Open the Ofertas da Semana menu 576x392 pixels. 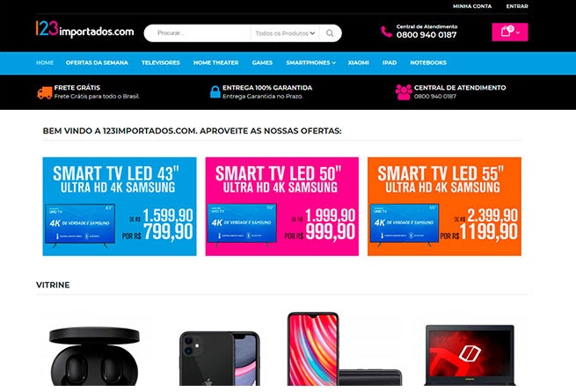(97, 62)
